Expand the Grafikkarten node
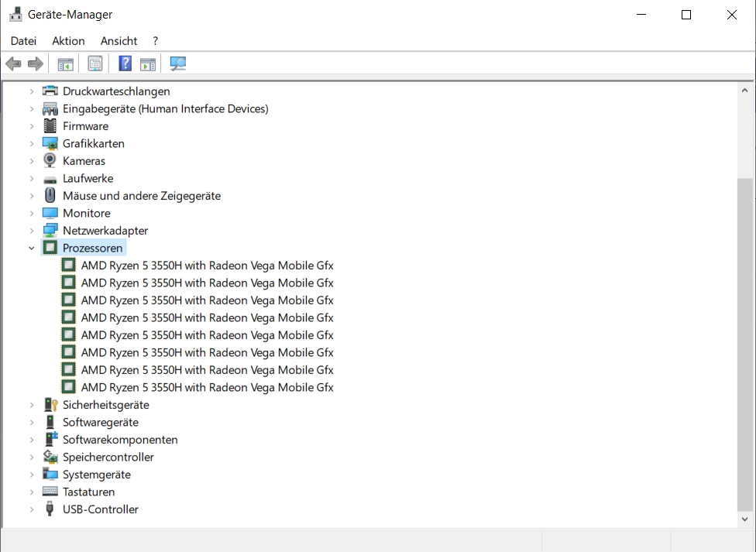 (x=31, y=143)
